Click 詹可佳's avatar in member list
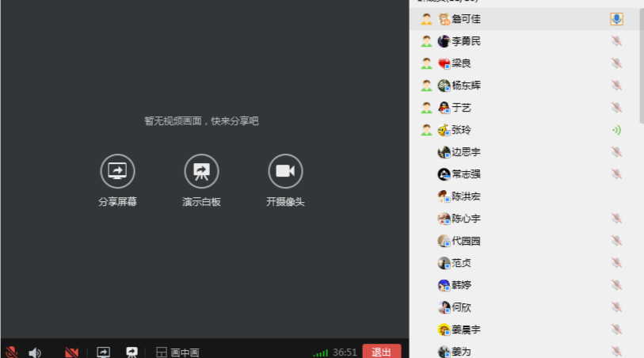644x358 pixels. pos(444,19)
